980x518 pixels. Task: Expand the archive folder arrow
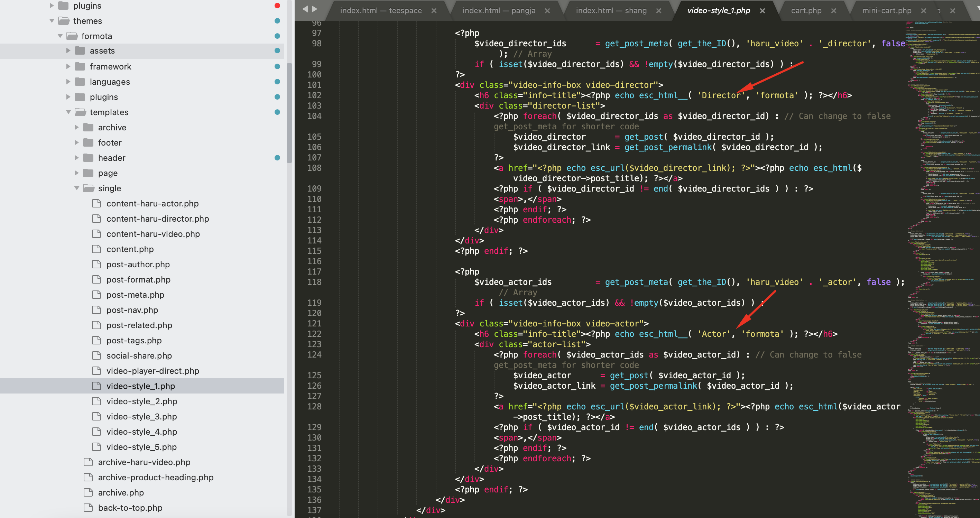click(76, 127)
